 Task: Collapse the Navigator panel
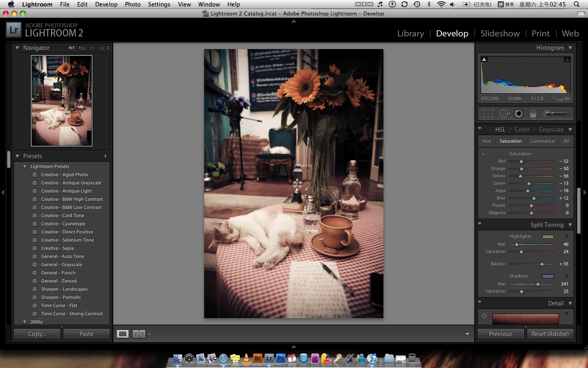pyautogui.click(x=17, y=48)
